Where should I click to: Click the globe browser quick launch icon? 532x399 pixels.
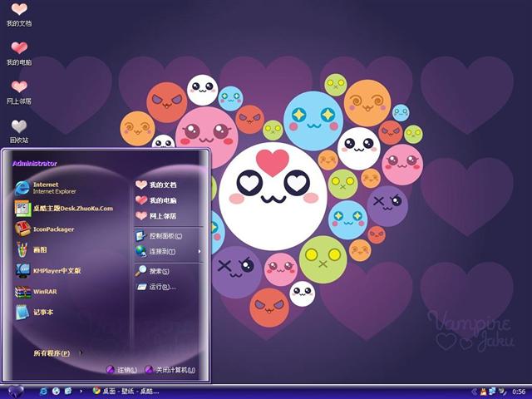click(x=56, y=392)
